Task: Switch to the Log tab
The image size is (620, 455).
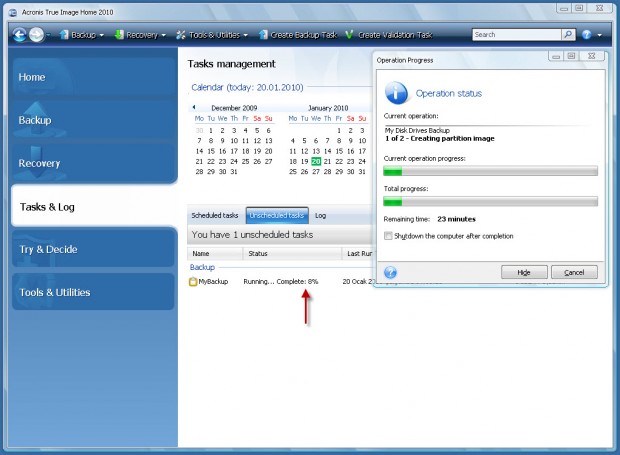Action: (x=320, y=215)
